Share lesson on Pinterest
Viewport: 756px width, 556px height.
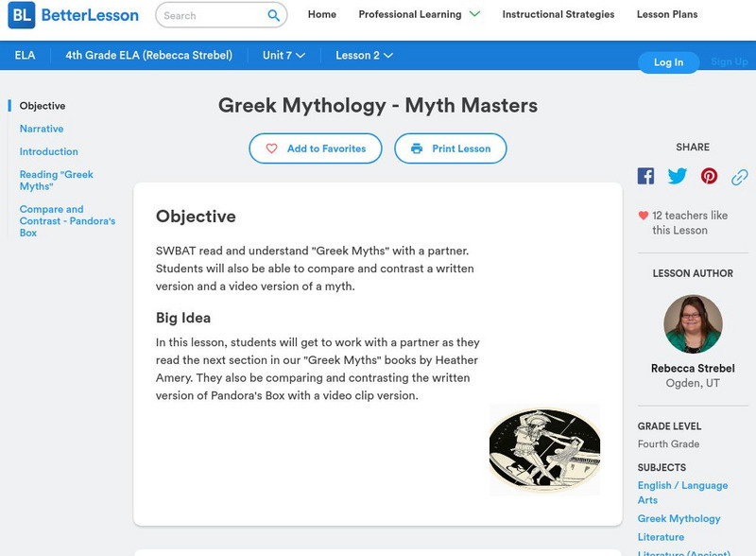(x=709, y=176)
